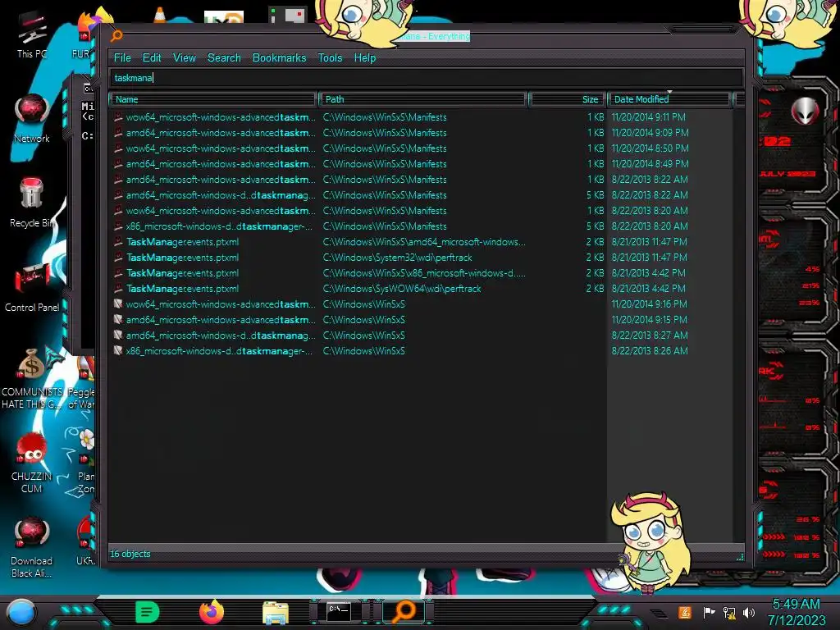Viewport: 840px width, 630px height.
Task: Open the File menu
Action: [122, 58]
